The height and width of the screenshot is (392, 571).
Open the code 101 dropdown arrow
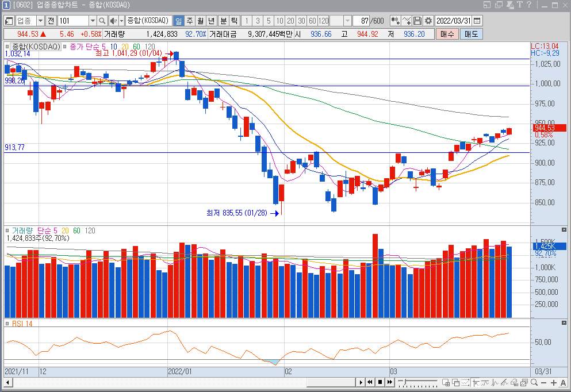93,21
